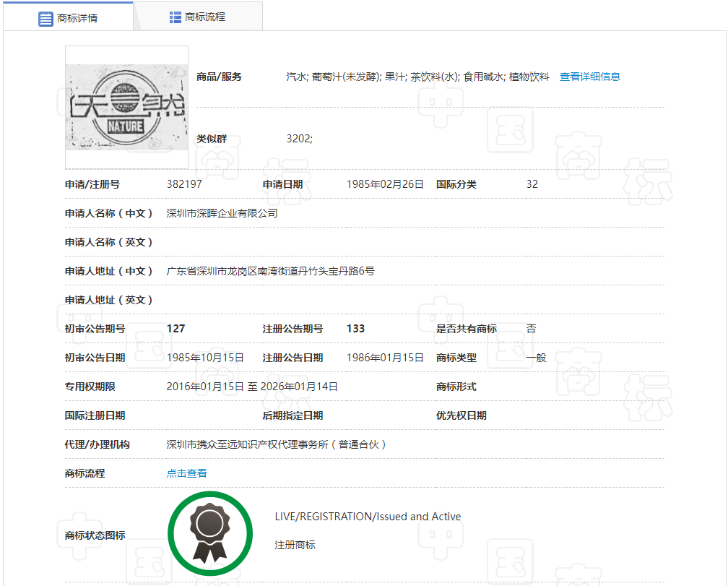Click international class value 32
The width and height of the screenshot is (728, 586).
click(532, 184)
